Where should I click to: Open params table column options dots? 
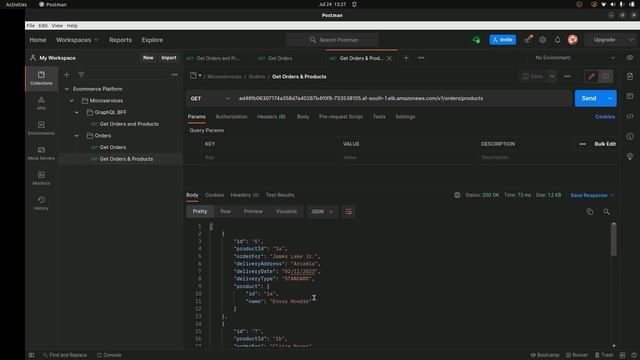click(582, 144)
